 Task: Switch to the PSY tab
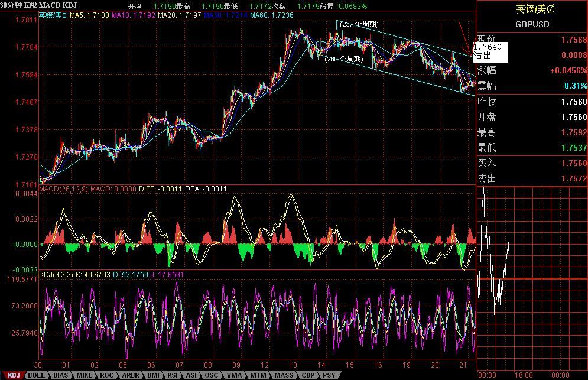pyautogui.click(x=329, y=375)
